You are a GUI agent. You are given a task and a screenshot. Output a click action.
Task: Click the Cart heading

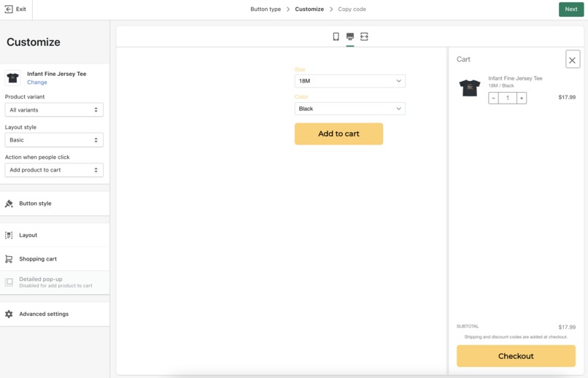[x=463, y=60]
